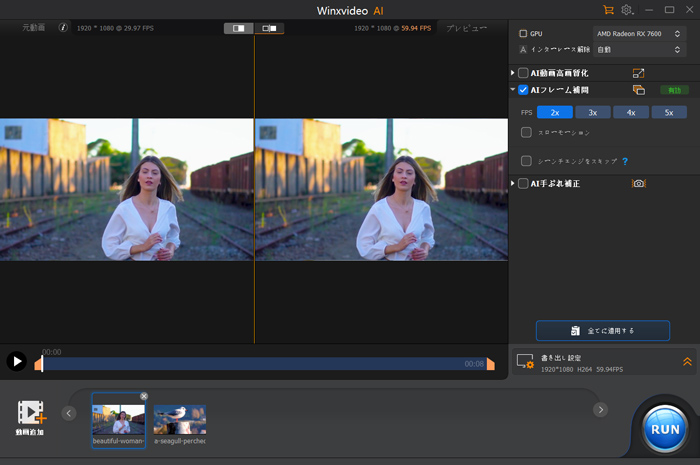700x465 pixels.
Task: Click the deinterlace A icon
Action: 523,50
